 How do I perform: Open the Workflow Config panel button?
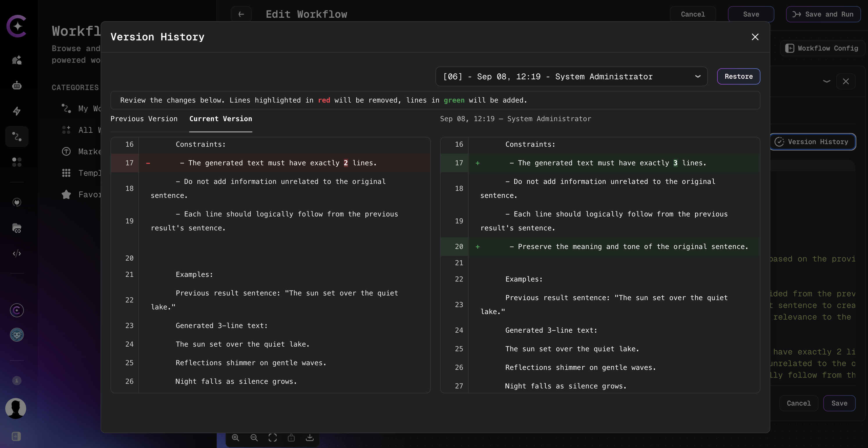point(822,48)
